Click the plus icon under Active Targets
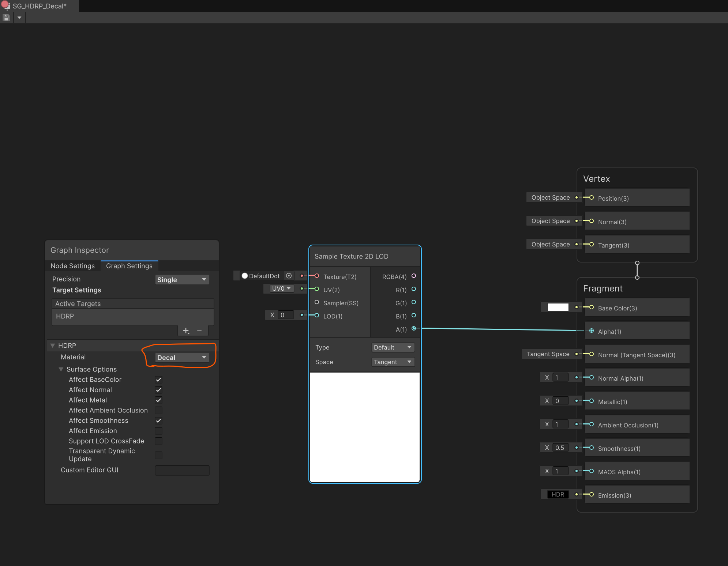Viewport: 728px width, 566px height. 186,331
